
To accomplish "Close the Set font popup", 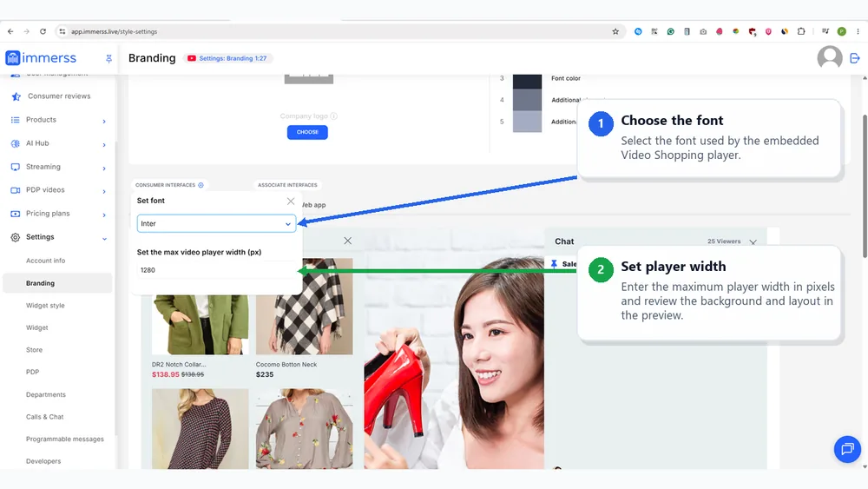I will click(x=291, y=201).
